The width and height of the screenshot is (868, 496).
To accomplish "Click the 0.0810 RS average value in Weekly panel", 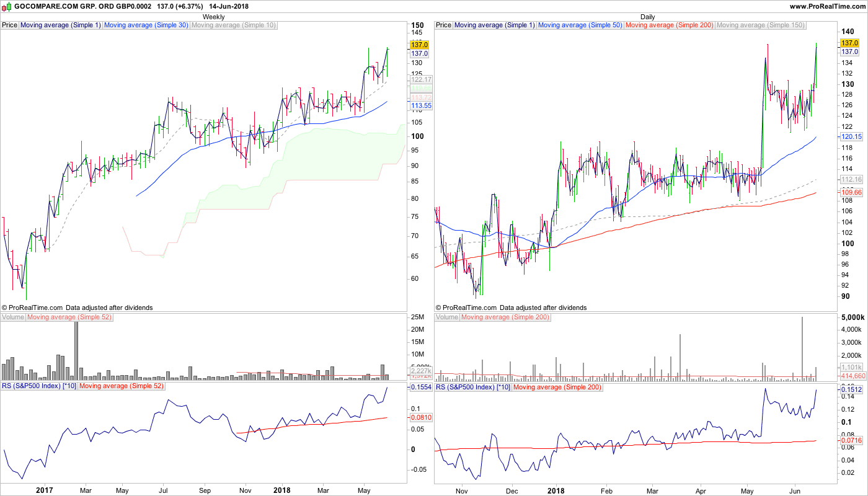I will coord(421,418).
